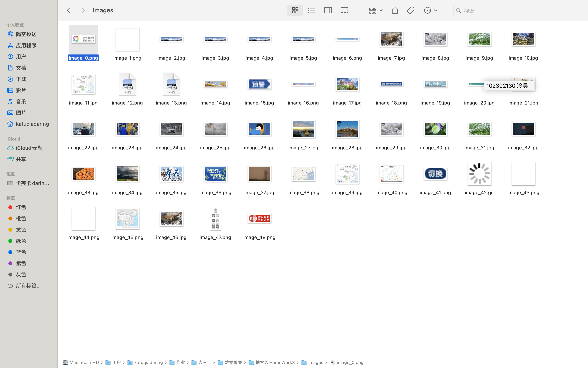The height and width of the screenshot is (368, 588).
Task: Switch to list view mode
Action: (311, 10)
